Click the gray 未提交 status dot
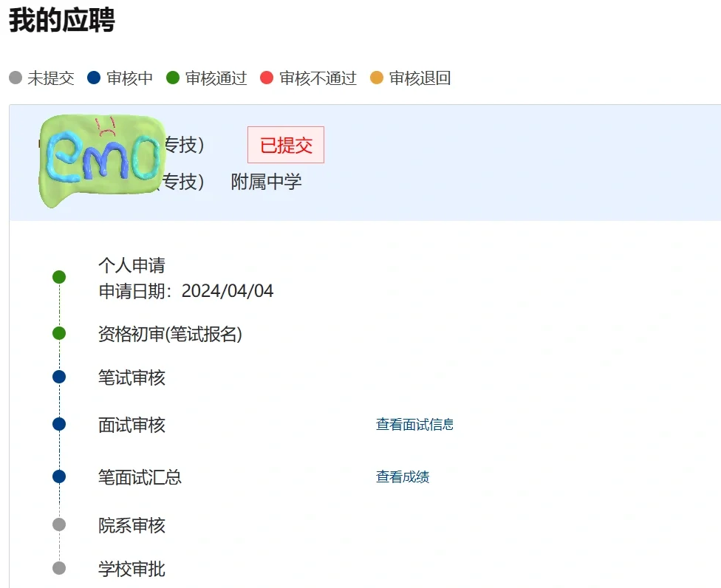The height and width of the screenshot is (588, 721). click(15, 78)
